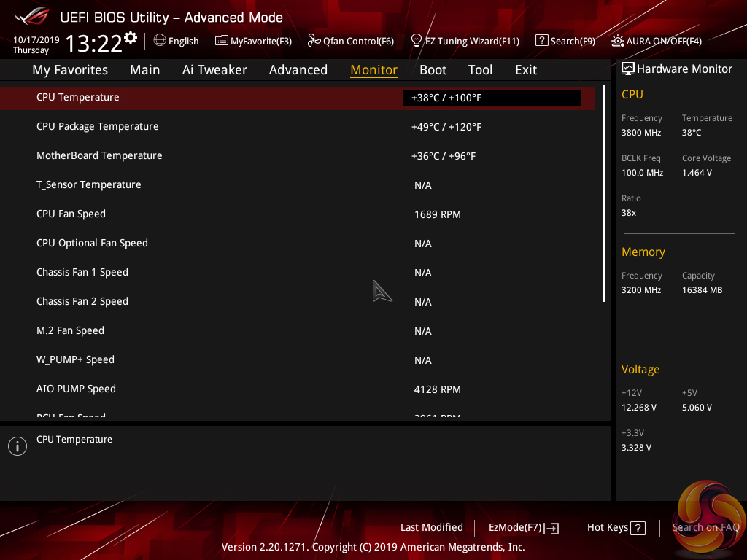
Task: Open Search on FAQ link
Action: (706, 528)
